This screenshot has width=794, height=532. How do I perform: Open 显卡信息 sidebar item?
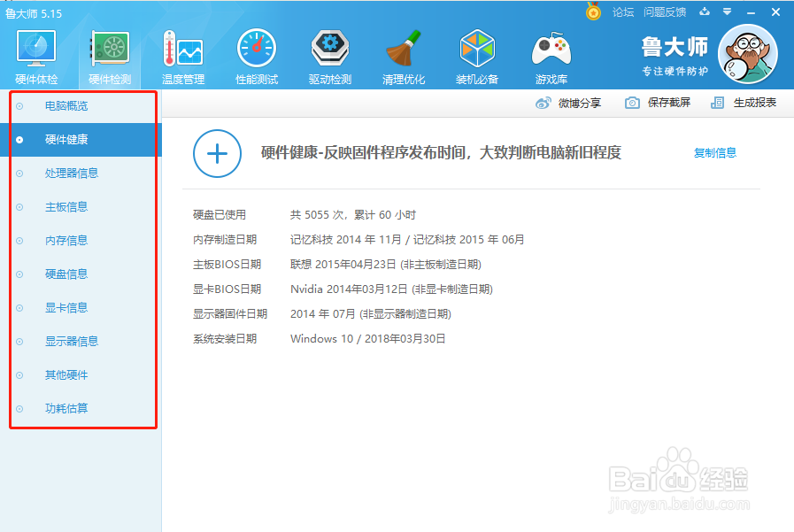point(66,308)
